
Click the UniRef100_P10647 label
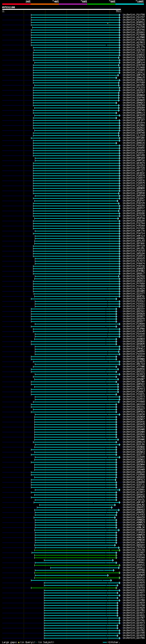click(x=134, y=198)
